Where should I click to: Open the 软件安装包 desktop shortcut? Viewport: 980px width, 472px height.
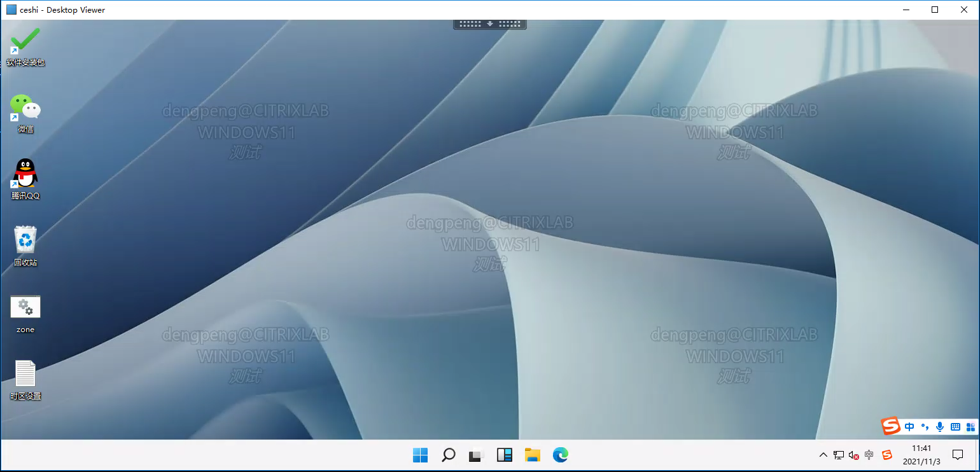[25, 46]
